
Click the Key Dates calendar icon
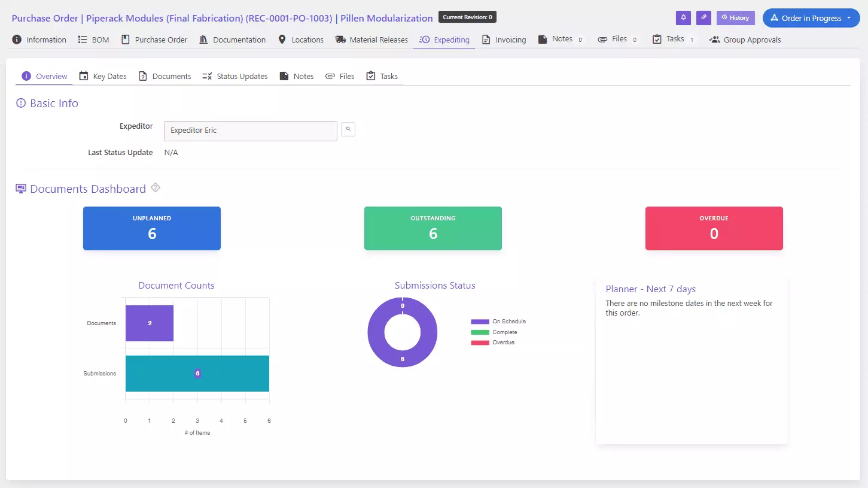tap(84, 76)
